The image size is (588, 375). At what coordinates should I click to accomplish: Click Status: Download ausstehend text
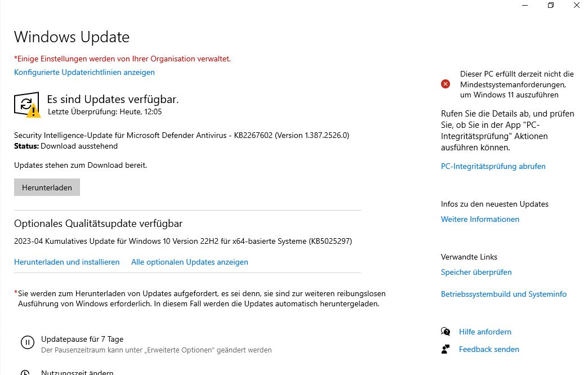[x=66, y=146]
